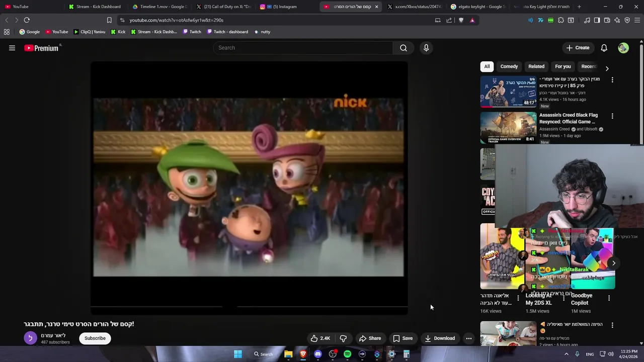This screenshot has width=644, height=362.
Task: Select the Comedy filter chip
Action: pyautogui.click(x=509, y=66)
